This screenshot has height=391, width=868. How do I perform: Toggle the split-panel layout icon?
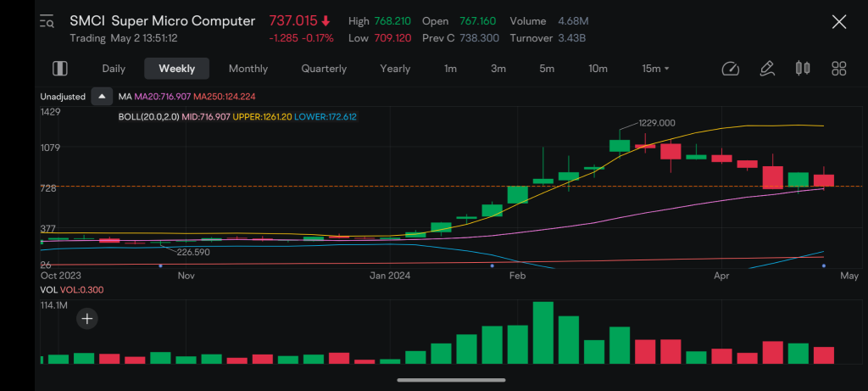[x=59, y=69]
